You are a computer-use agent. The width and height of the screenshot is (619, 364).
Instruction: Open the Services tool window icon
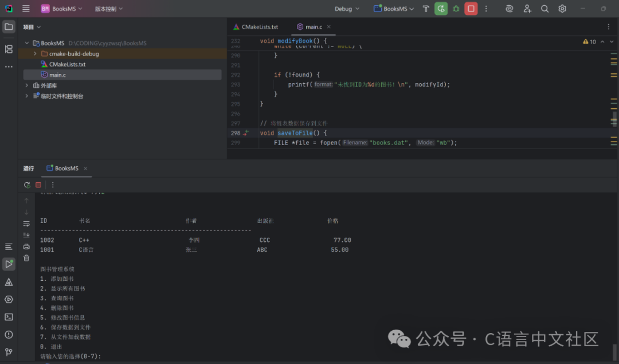(9, 300)
